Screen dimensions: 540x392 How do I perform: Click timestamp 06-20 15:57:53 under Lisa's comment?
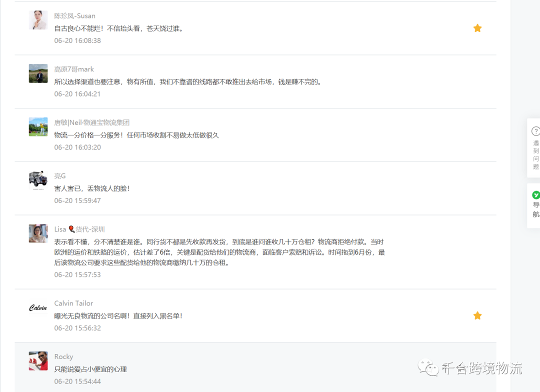tap(77, 274)
